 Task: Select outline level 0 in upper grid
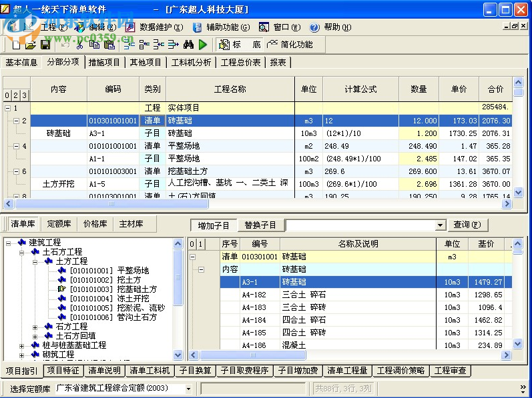[7, 95]
